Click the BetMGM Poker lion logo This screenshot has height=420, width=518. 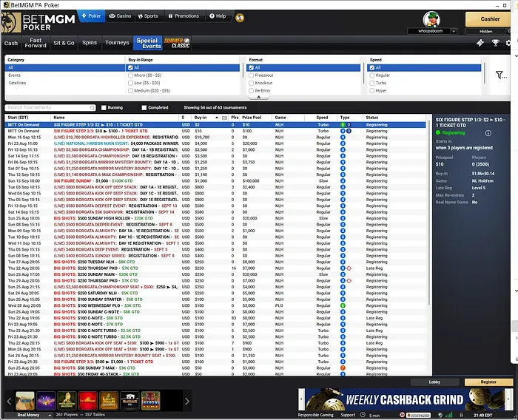(x=10, y=22)
